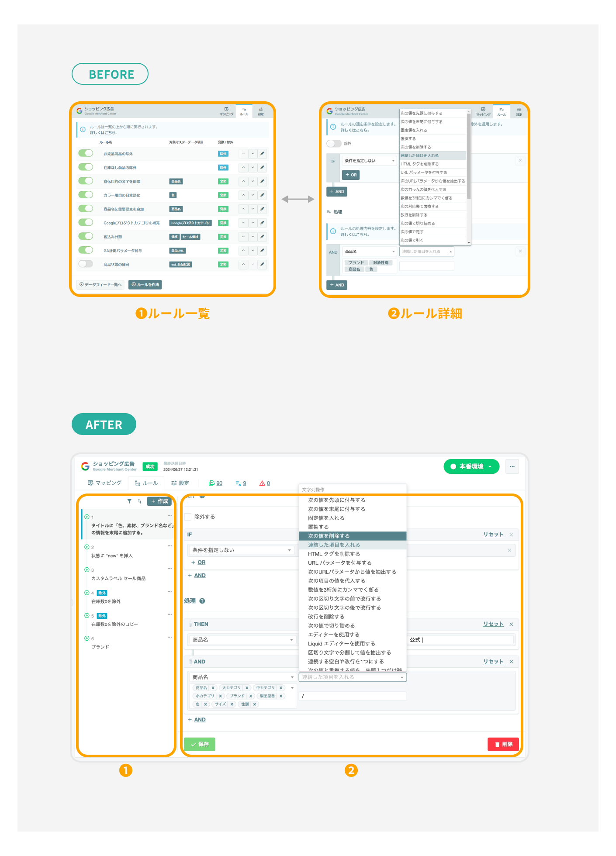Move カラー項目の日本語化 rule down with arrow
The width and height of the screenshot is (616, 856).
[253, 195]
